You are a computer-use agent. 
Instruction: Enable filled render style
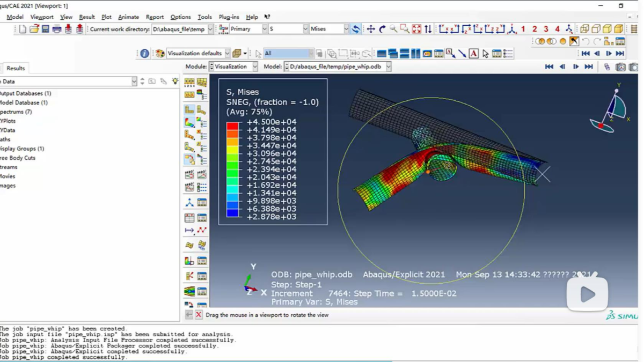pos(607,29)
